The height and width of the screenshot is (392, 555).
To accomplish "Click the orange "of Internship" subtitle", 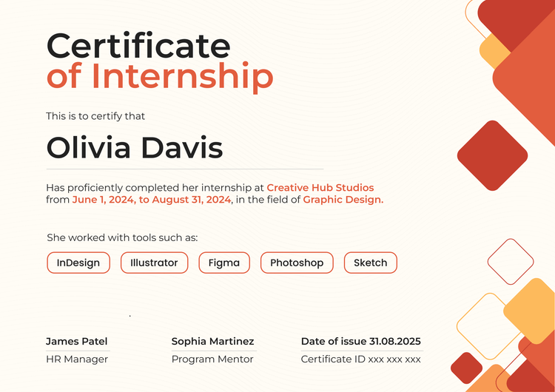I will (x=160, y=76).
